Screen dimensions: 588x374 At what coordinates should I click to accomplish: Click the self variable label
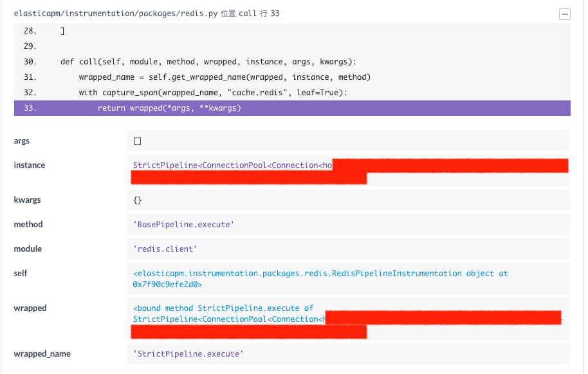[21, 274]
